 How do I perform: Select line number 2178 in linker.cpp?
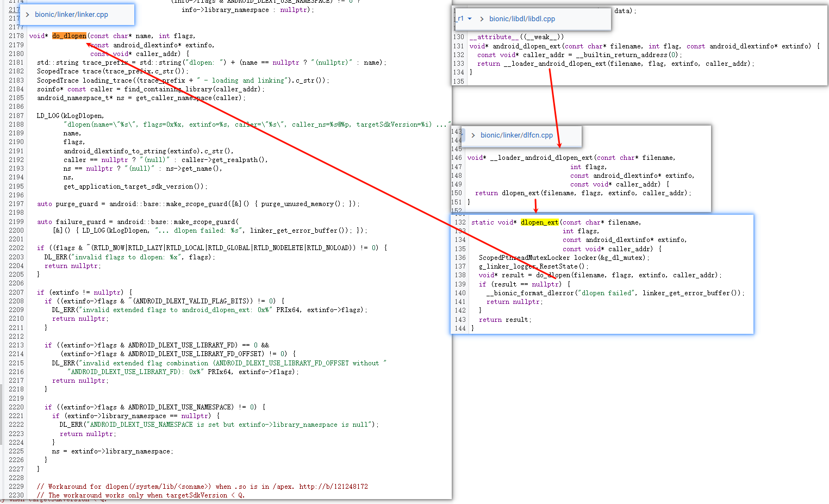16,36
